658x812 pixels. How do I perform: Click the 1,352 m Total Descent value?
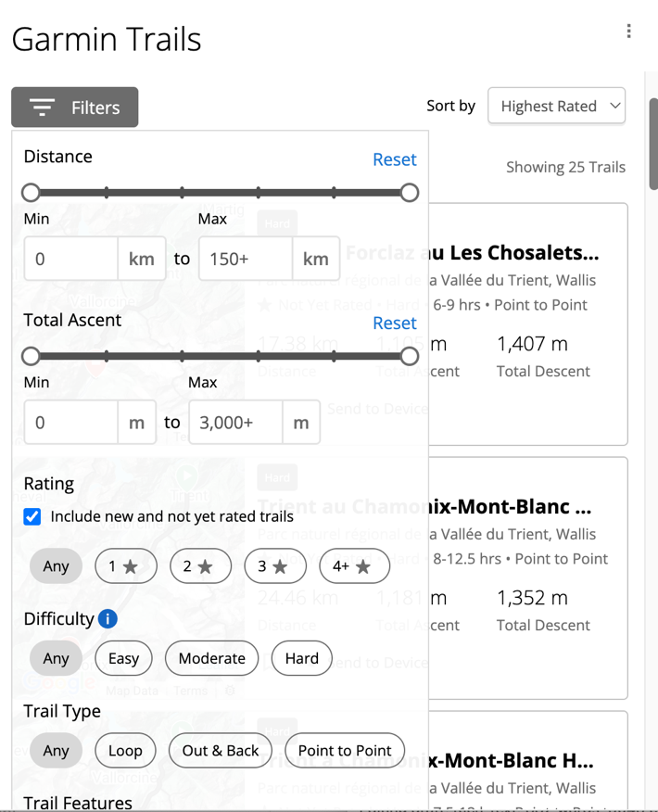click(x=532, y=598)
